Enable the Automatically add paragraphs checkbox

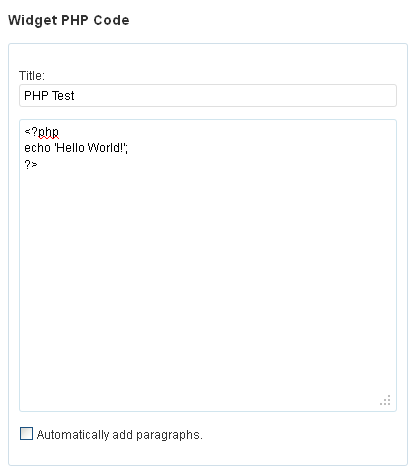pyautogui.click(x=26, y=433)
